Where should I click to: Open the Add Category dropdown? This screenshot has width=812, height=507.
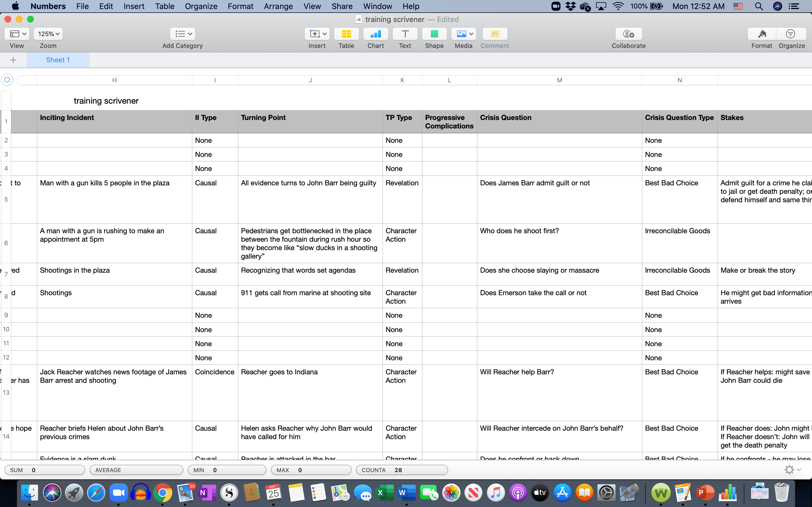point(182,34)
